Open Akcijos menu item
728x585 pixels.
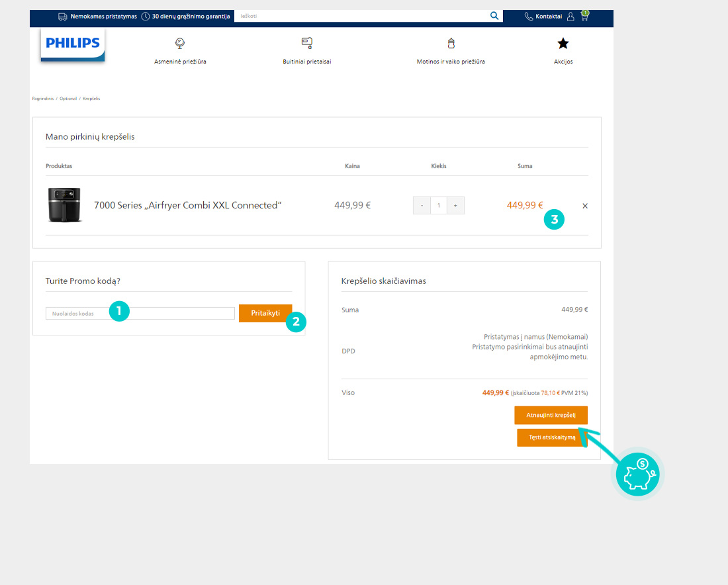[x=563, y=62]
